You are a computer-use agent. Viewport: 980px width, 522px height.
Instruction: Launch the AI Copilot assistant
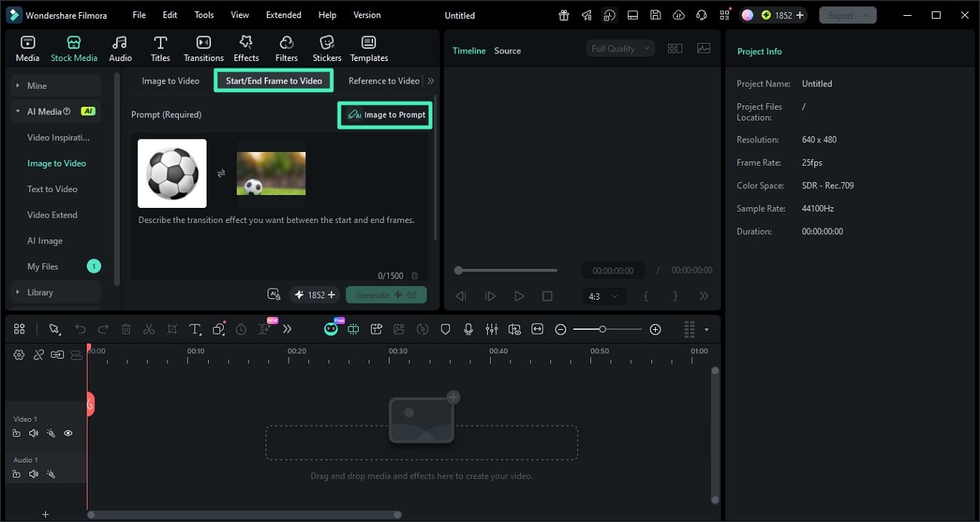pos(332,329)
